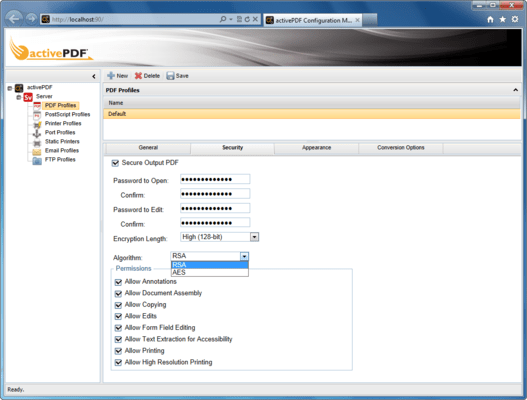The image size is (527, 400).
Task: Click the Password to Open field
Action: click(x=215, y=179)
